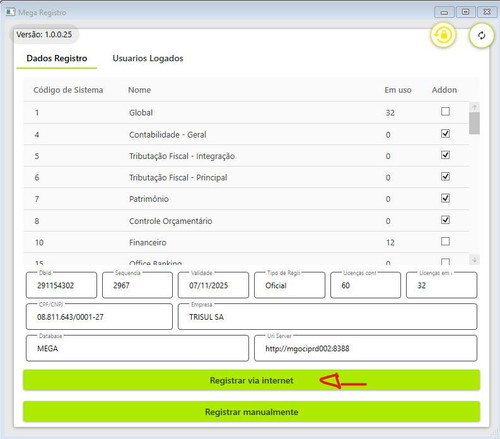The width and height of the screenshot is (500, 439).
Task: Click Registrar manualmente button
Action: coord(251,412)
